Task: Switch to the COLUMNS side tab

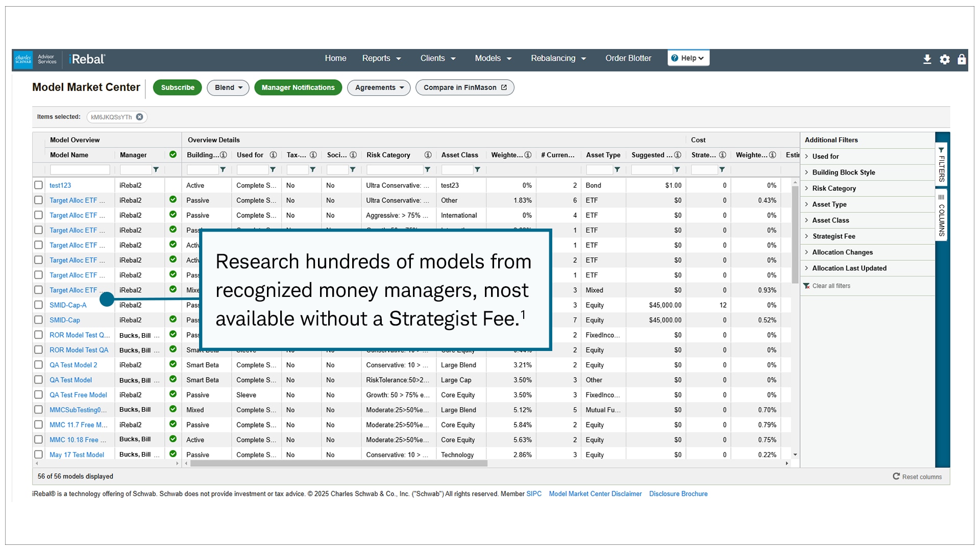Action: [941, 215]
